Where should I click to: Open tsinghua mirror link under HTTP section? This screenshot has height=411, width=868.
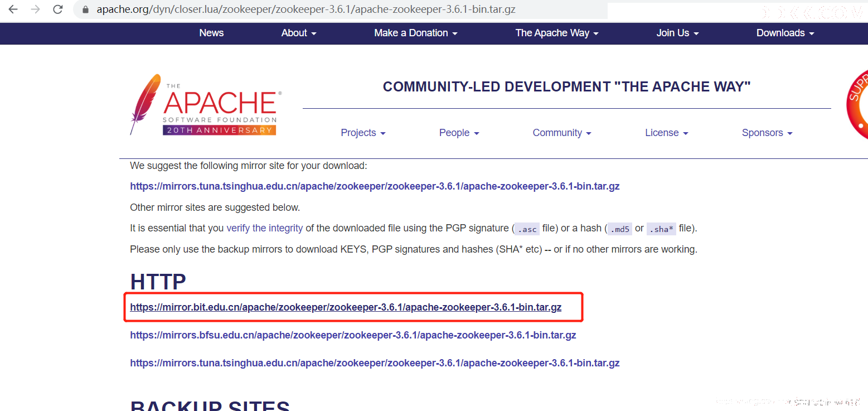pos(375,363)
